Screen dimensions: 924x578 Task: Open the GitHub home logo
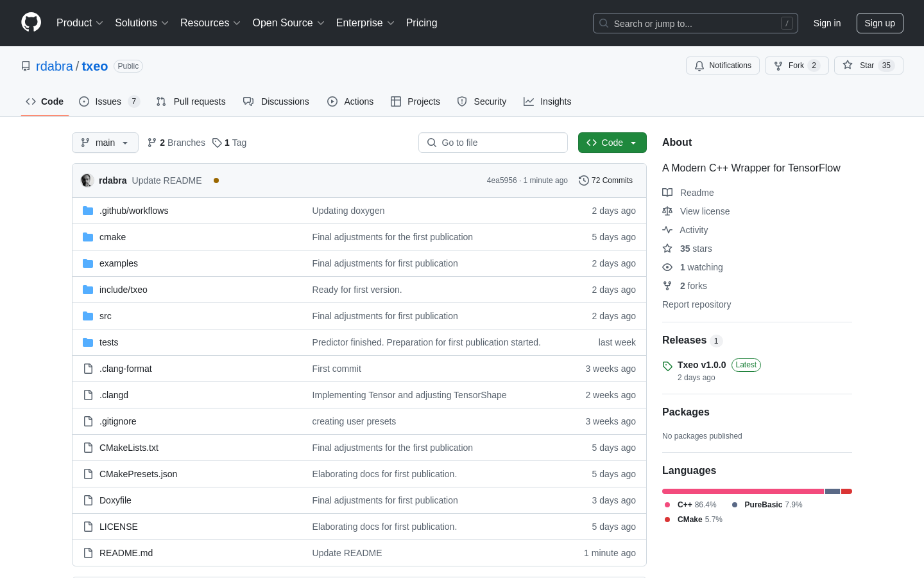click(31, 22)
